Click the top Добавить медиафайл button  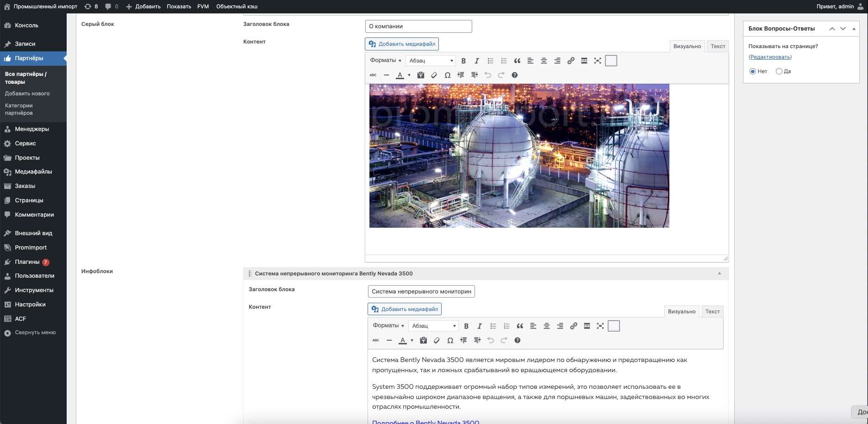click(x=402, y=44)
